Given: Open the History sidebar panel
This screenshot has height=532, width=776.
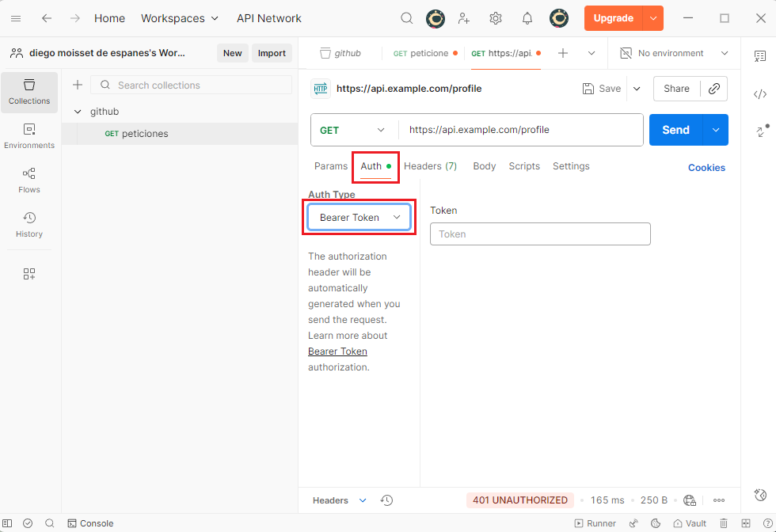Looking at the screenshot, I should tap(29, 224).
